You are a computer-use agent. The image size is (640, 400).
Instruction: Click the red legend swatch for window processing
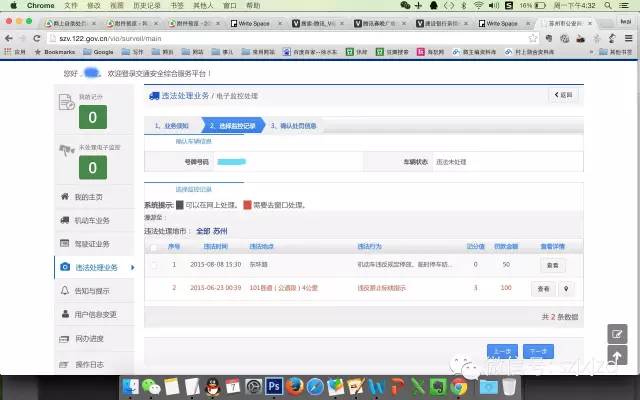247,205
